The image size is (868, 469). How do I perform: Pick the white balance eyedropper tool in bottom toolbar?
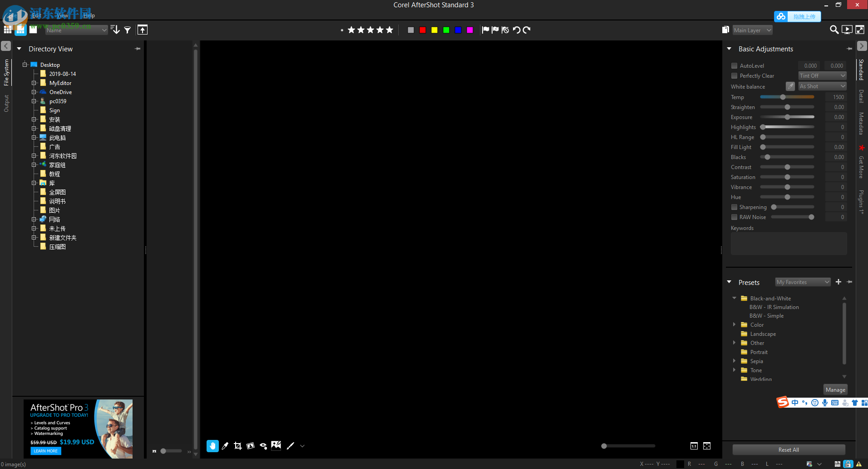[225, 446]
